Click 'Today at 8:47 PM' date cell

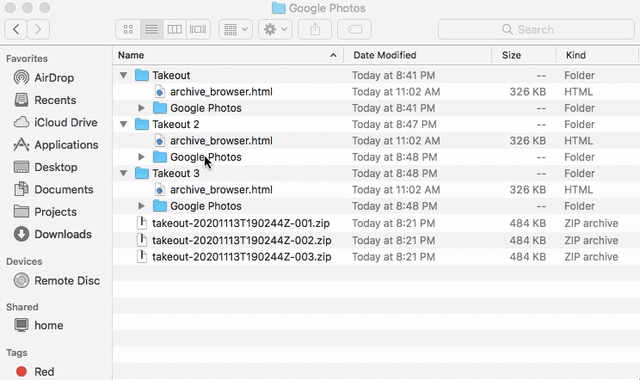(x=394, y=124)
